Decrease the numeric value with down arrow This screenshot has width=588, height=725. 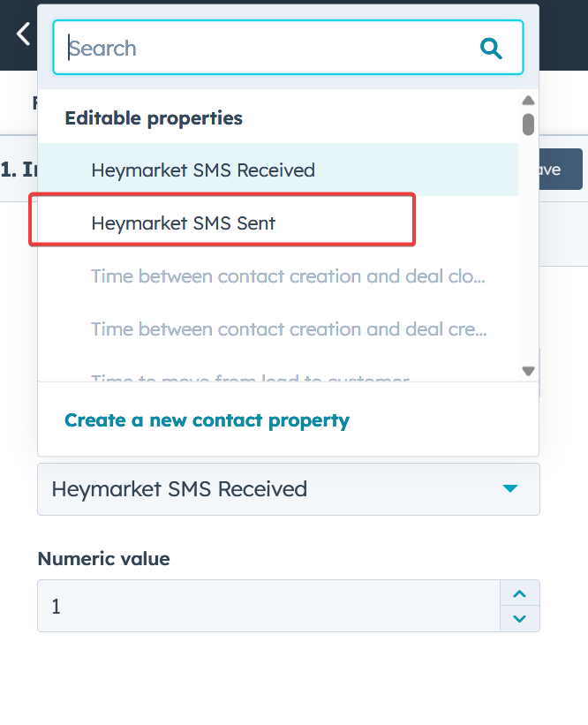[520, 618]
